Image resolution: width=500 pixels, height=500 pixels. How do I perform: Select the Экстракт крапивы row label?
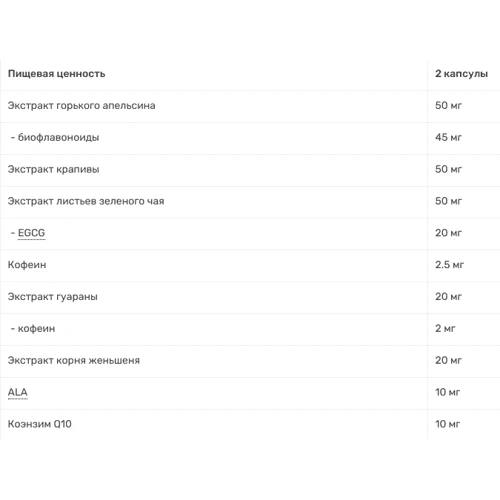(53, 169)
